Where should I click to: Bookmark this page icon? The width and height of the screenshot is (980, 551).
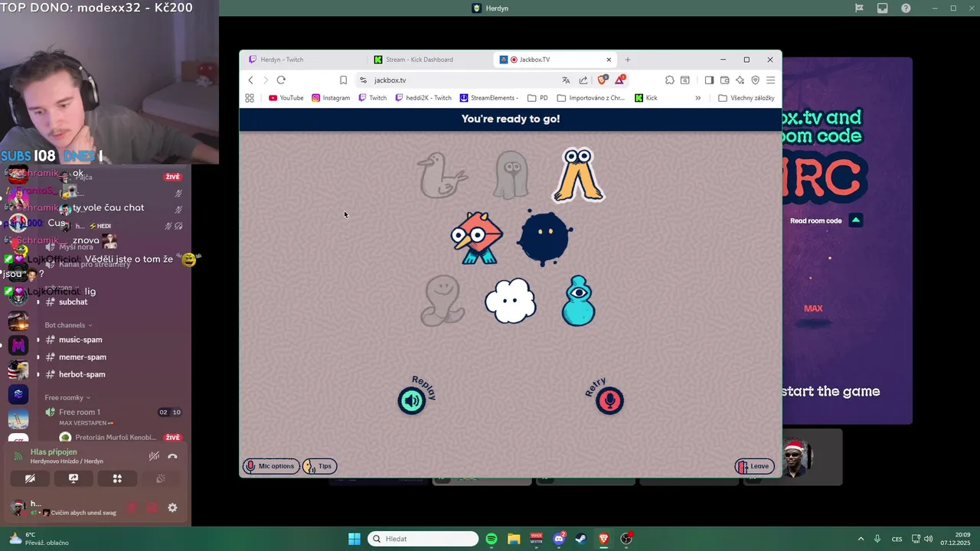343,80
